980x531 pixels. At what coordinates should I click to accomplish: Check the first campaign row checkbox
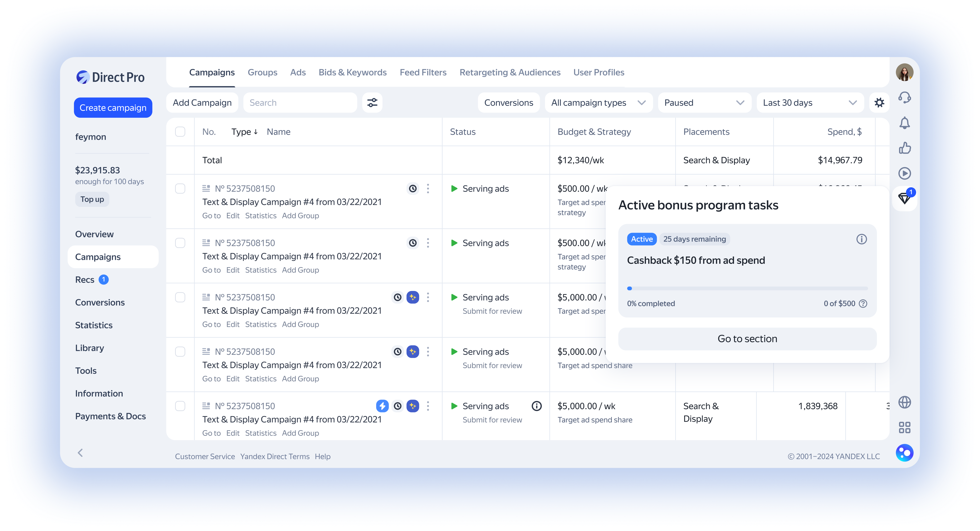pyautogui.click(x=180, y=189)
